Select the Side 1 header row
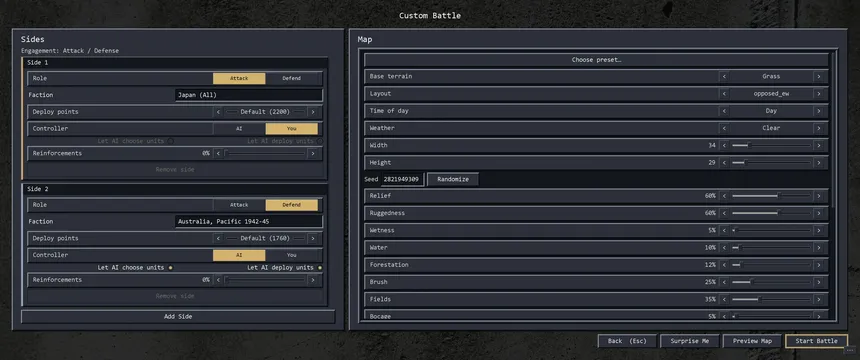Image resolution: width=860 pixels, height=360 pixels. point(175,63)
